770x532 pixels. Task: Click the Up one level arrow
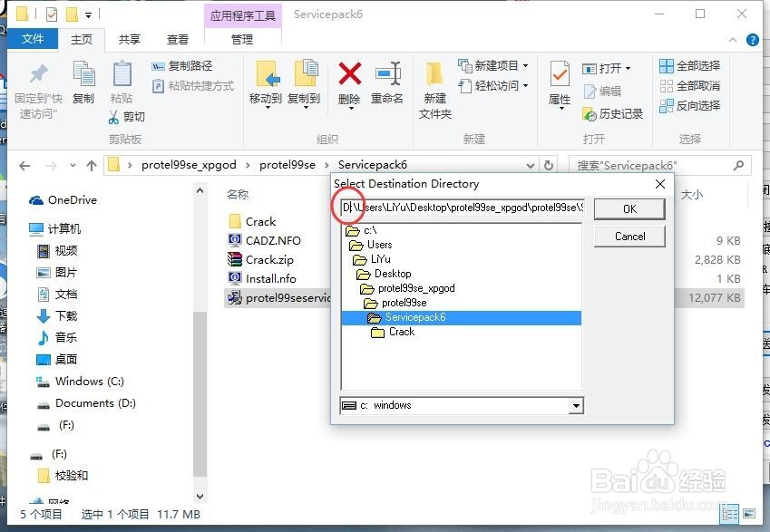click(x=92, y=166)
